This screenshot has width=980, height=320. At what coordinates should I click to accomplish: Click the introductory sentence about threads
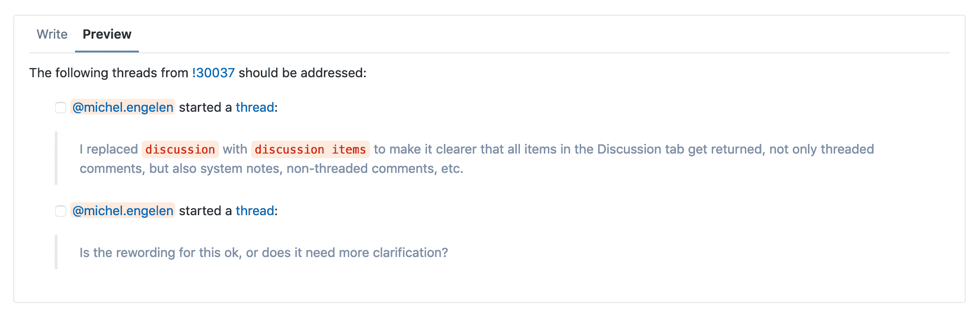198,72
